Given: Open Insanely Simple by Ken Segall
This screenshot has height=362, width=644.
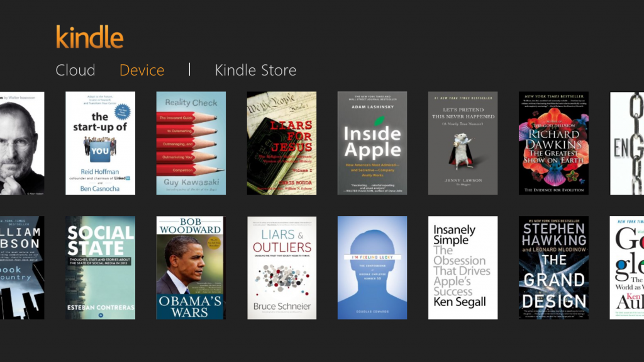Looking at the screenshot, I should 463,268.
